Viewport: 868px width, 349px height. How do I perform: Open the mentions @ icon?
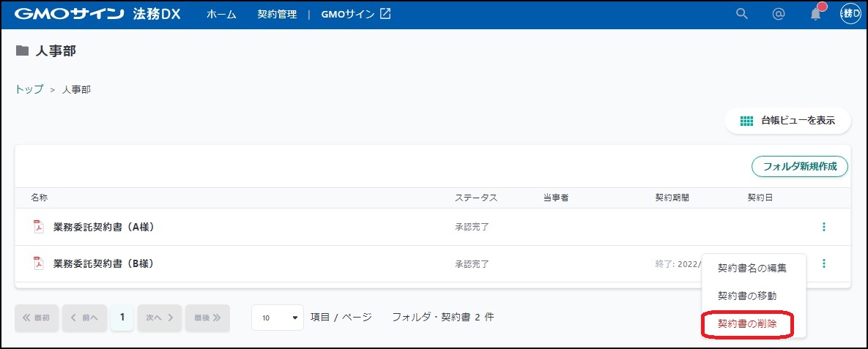pyautogui.click(x=779, y=14)
